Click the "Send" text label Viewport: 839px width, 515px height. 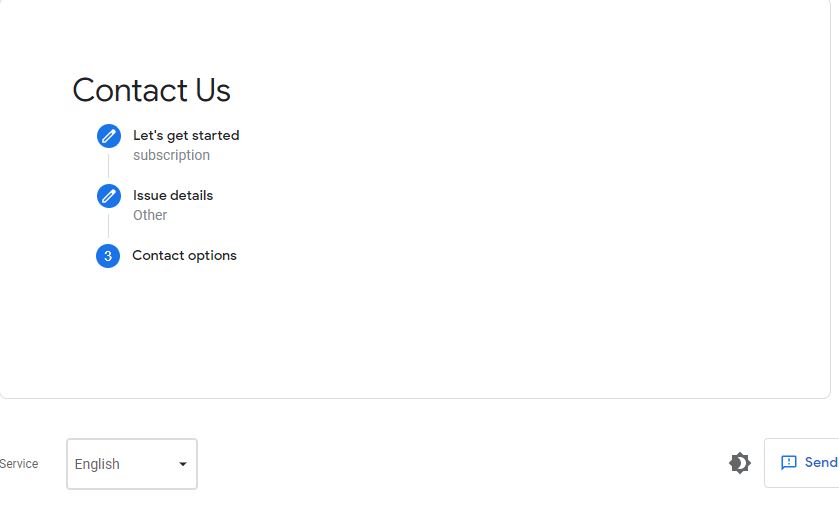[x=821, y=463]
